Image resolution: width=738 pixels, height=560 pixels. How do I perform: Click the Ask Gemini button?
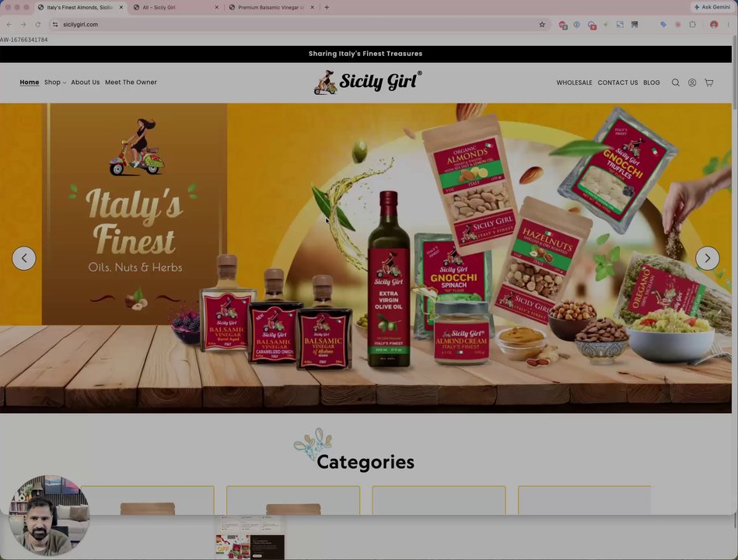pyautogui.click(x=712, y=7)
